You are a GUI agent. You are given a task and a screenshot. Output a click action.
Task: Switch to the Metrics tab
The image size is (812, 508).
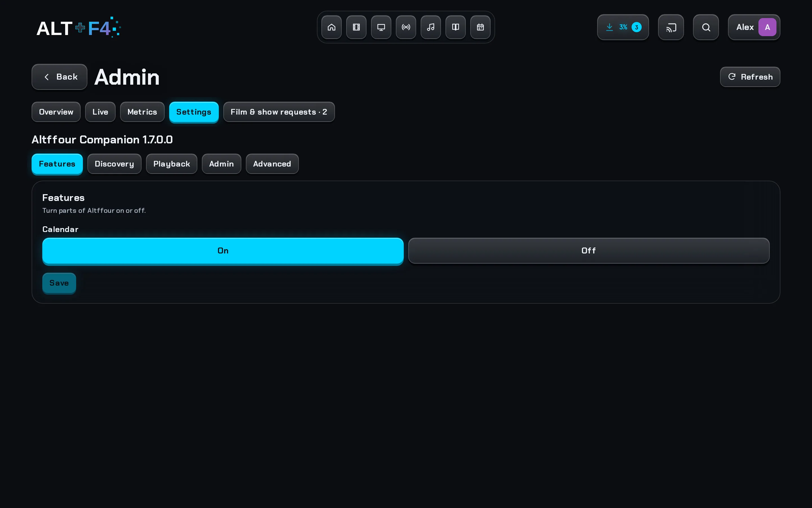pos(142,112)
